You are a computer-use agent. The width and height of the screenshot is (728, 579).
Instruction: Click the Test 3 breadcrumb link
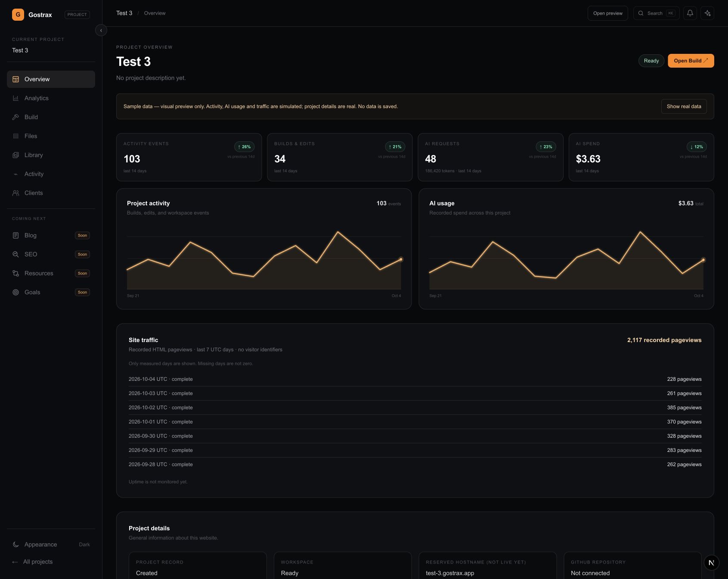124,13
